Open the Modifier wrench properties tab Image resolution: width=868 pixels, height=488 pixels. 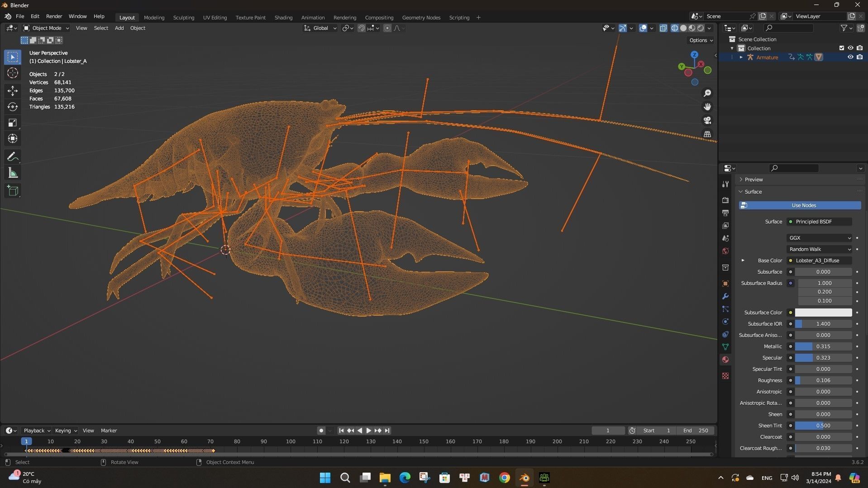coord(725,296)
